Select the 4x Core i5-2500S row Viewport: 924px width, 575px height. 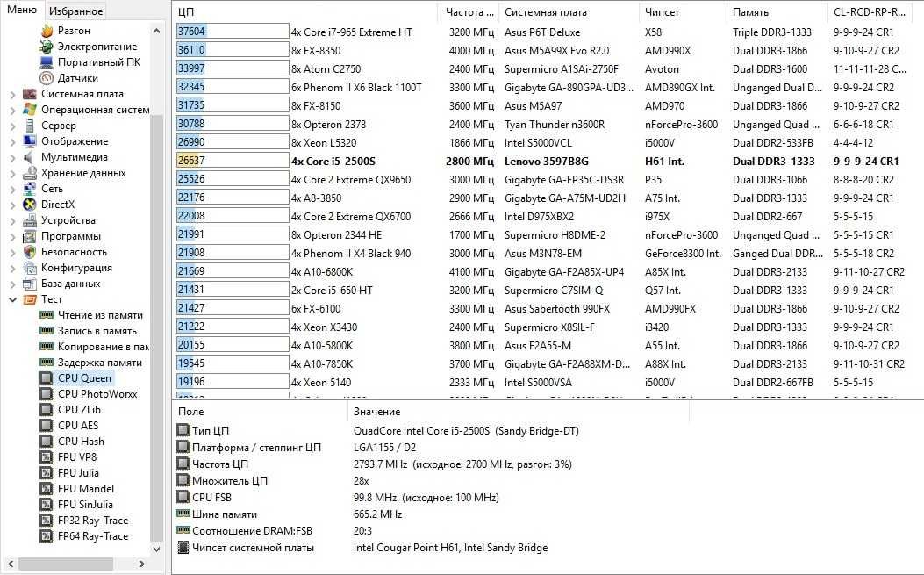pos(542,161)
